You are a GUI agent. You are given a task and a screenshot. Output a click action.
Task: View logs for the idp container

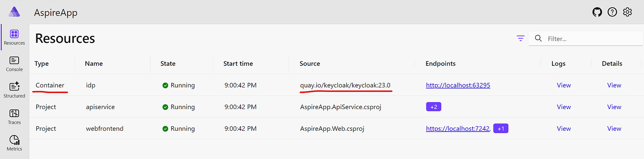coord(564,85)
